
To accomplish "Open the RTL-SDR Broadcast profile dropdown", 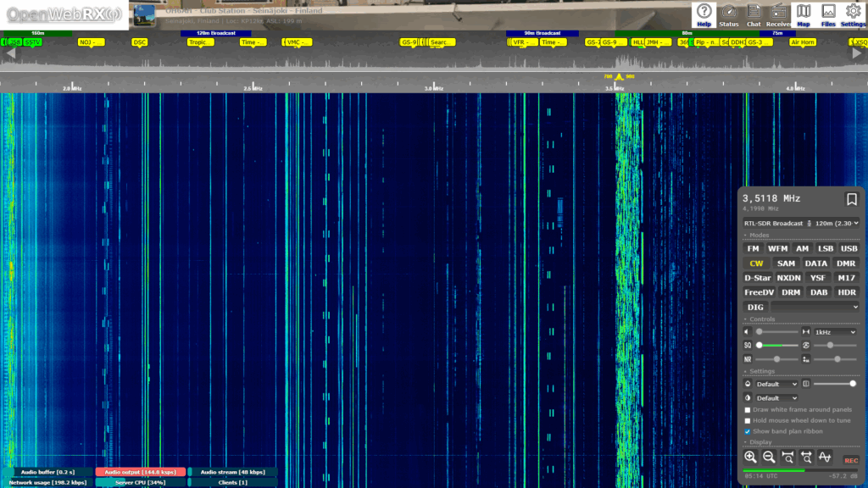I will [801, 223].
